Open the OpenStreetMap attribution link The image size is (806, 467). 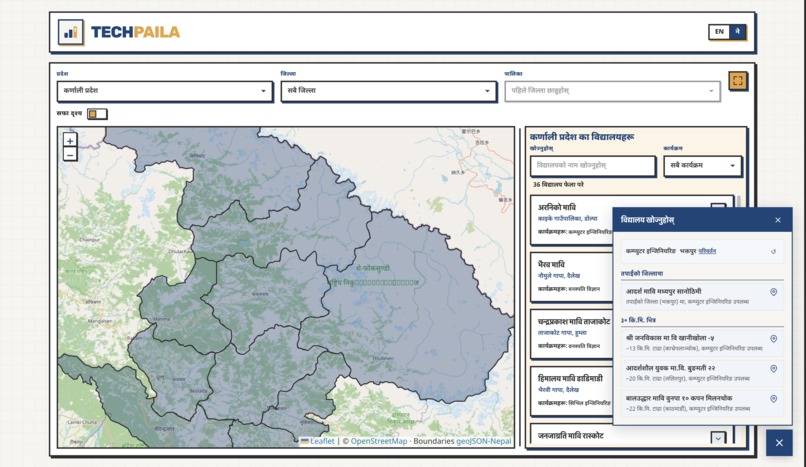point(378,441)
